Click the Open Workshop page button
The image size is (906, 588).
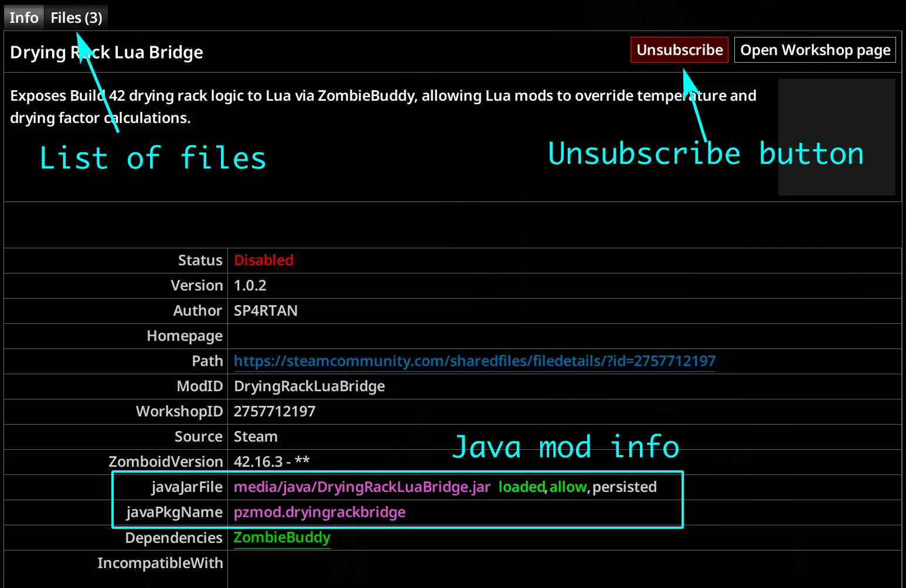coord(815,50)
